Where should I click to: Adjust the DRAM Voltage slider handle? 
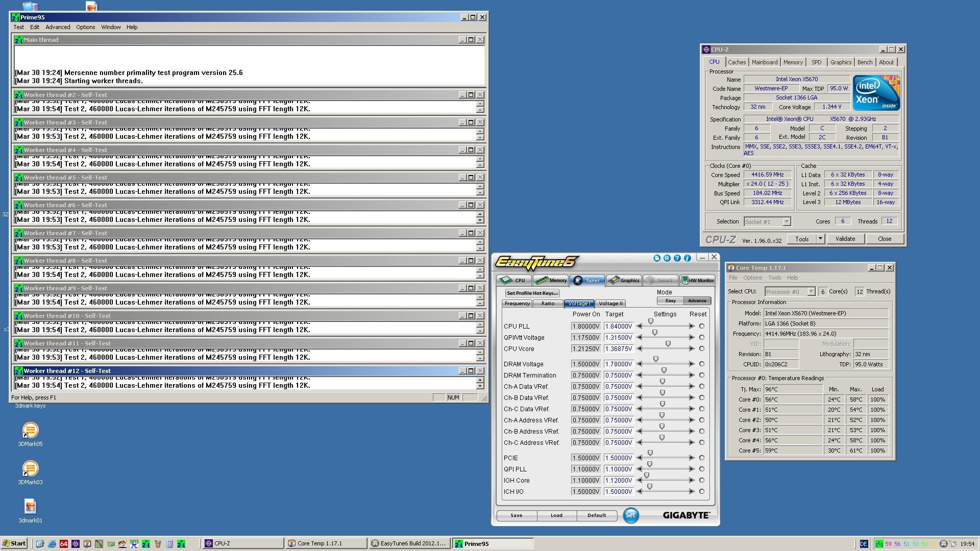pos(656,359)
